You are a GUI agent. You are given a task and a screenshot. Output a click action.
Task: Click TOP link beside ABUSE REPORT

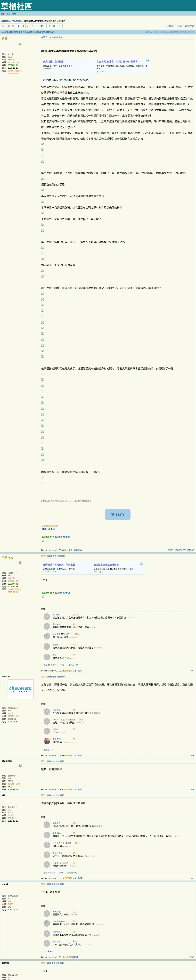(x=192, y=550)
